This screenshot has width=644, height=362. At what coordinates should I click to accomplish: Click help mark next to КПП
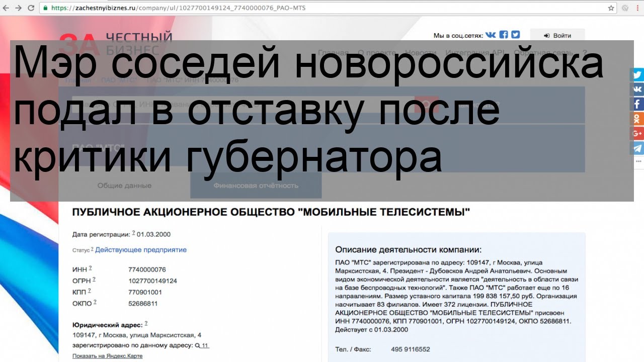tap(90, 291)
